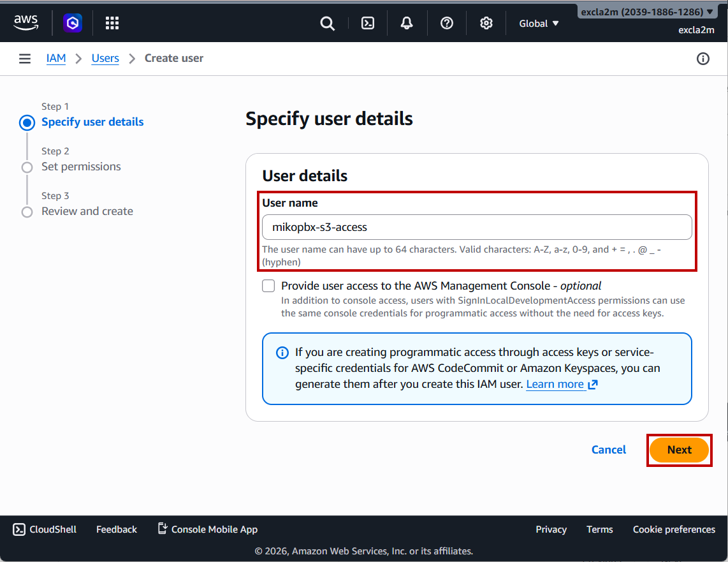Go to Users breadcrumb link
728x562 pixels.
pos(105,59)
